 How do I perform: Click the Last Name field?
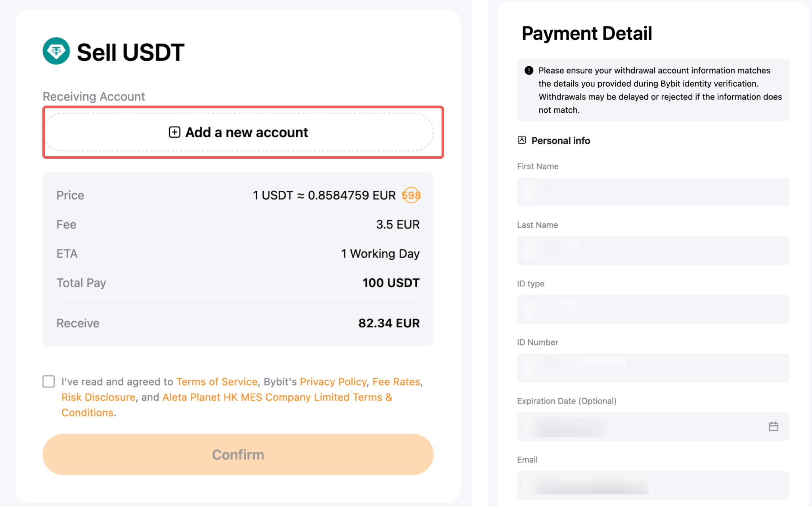[653, 251]
